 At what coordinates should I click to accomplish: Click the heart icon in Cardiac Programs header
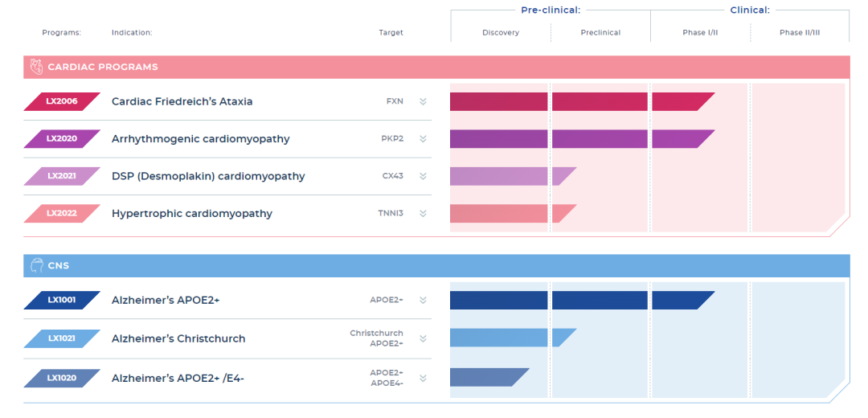click(x=36, y=68)
